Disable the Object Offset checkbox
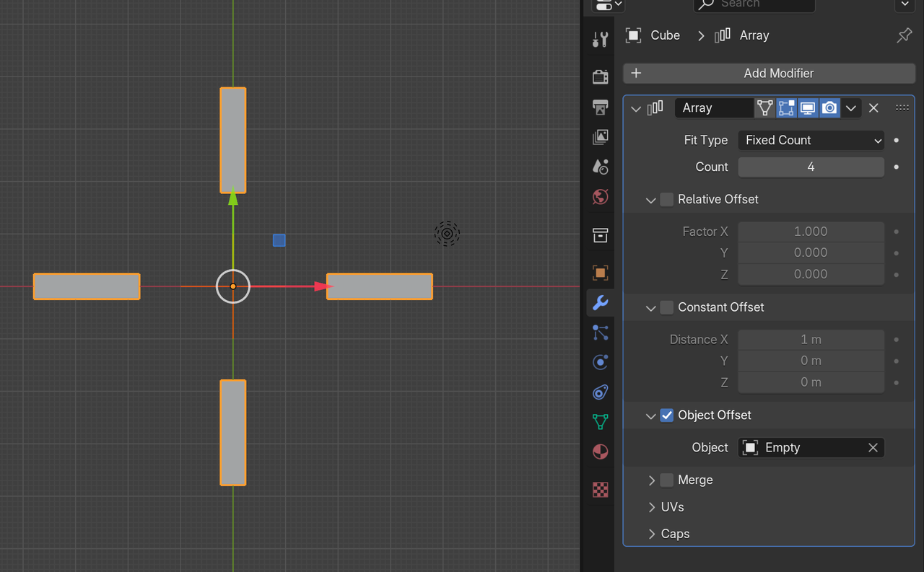 tap(667, 415)
